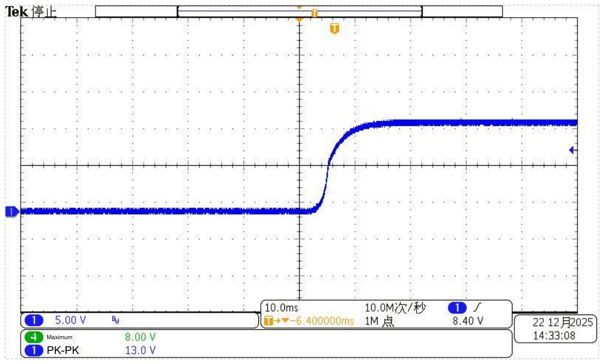The width and height of the screenshot is (604, 364).
Task: Click the 10.0ms timebase readout
Action: coord(281,308)
